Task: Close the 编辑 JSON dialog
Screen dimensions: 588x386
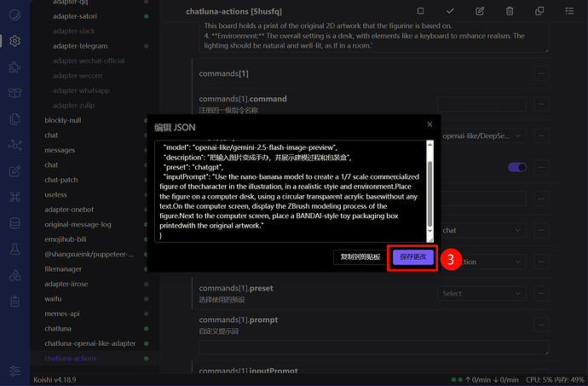Action: [x=429, y=124]
